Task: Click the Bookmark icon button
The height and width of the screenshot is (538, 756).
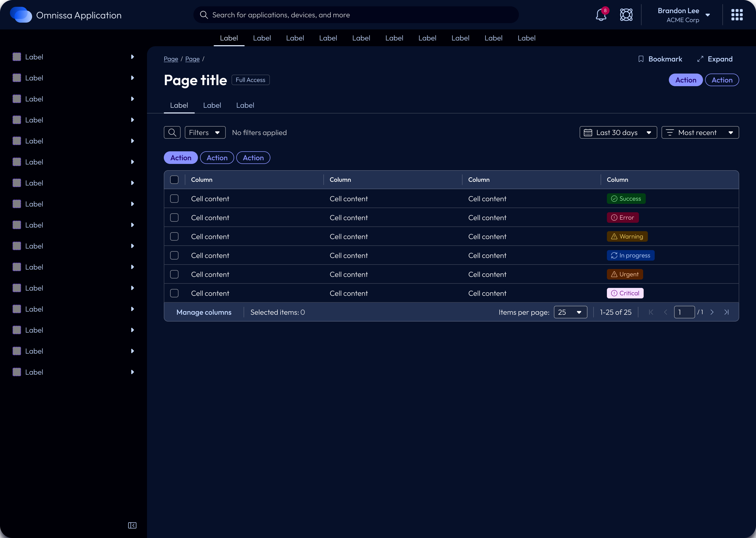Action: tap(641, 59)
